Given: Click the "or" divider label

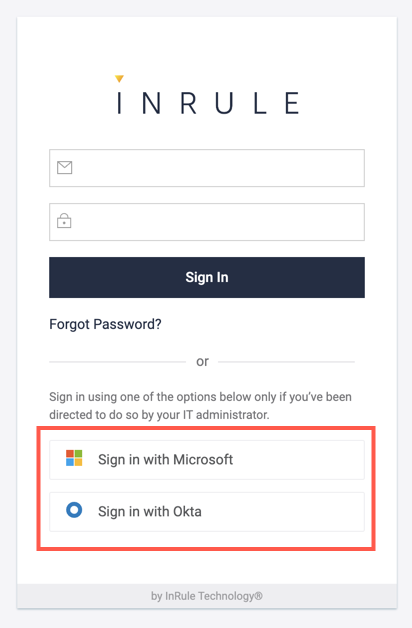Looking at the screenshot, I should click(202, 362).
